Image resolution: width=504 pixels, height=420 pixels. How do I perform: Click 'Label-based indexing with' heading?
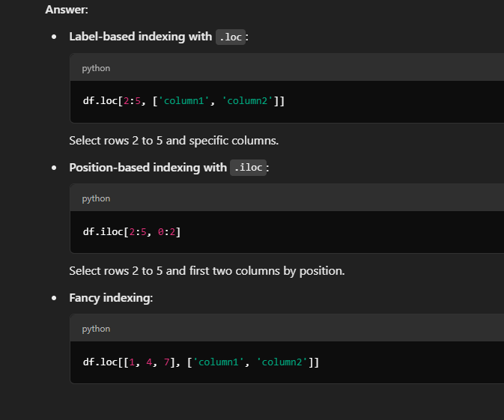(x=141, y=37)
